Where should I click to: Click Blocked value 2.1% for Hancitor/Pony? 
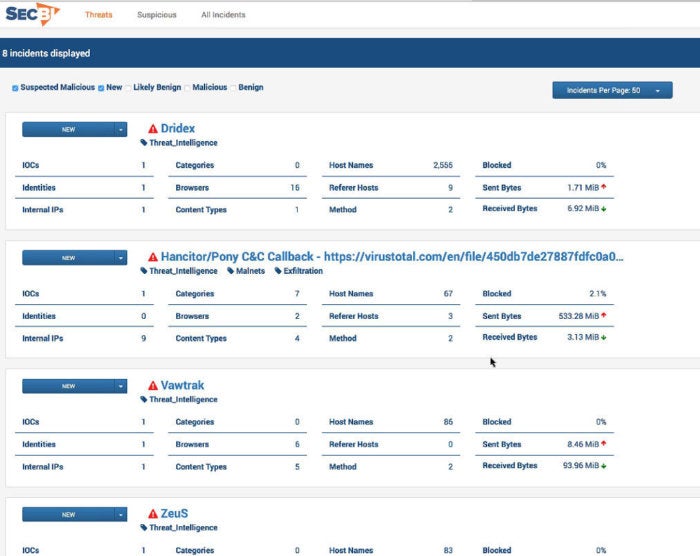click(x=598, y=294)
